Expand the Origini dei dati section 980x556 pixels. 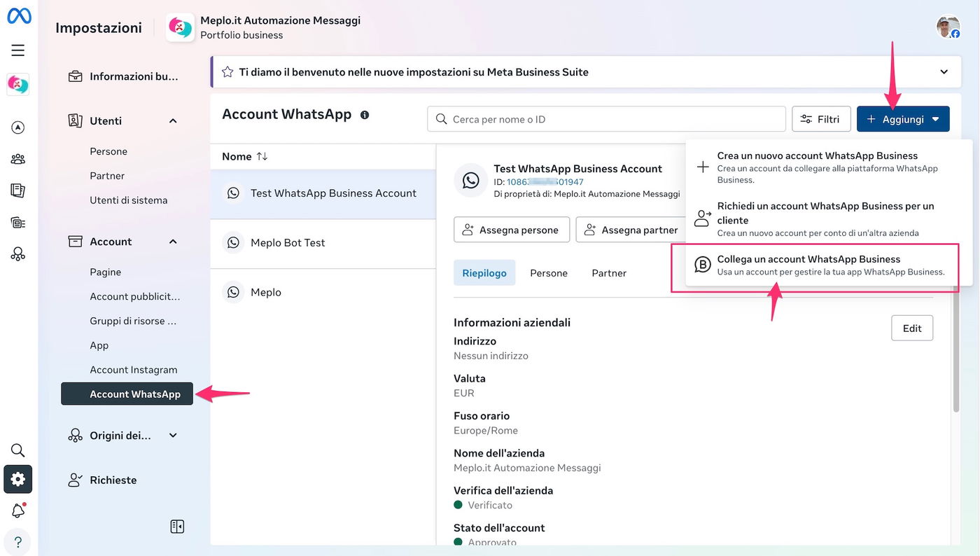pyautogui.click(x=173, y=436)
